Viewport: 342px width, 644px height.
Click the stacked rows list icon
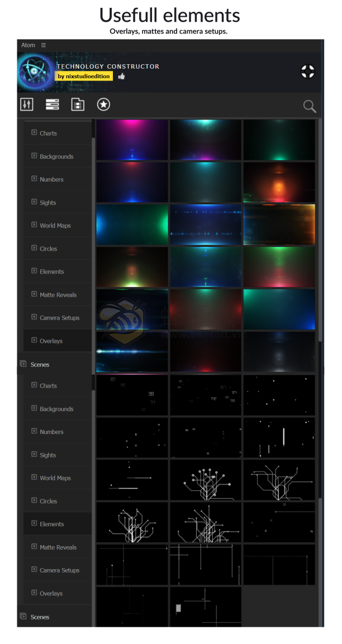[52, 104]
